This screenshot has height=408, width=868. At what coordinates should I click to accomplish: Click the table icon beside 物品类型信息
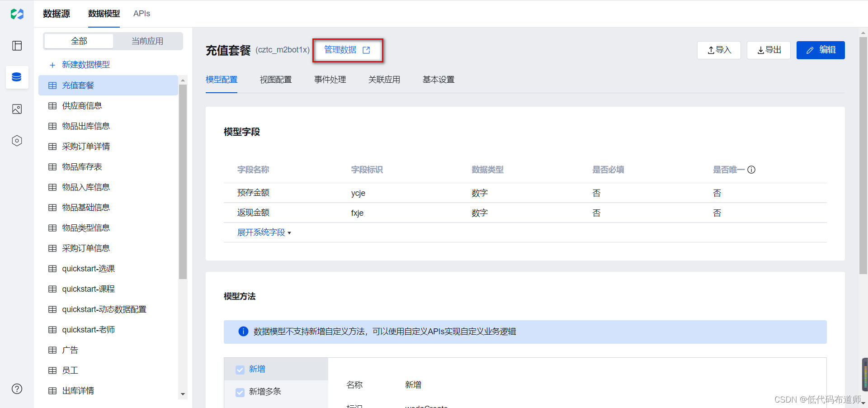tap(52, 228)
